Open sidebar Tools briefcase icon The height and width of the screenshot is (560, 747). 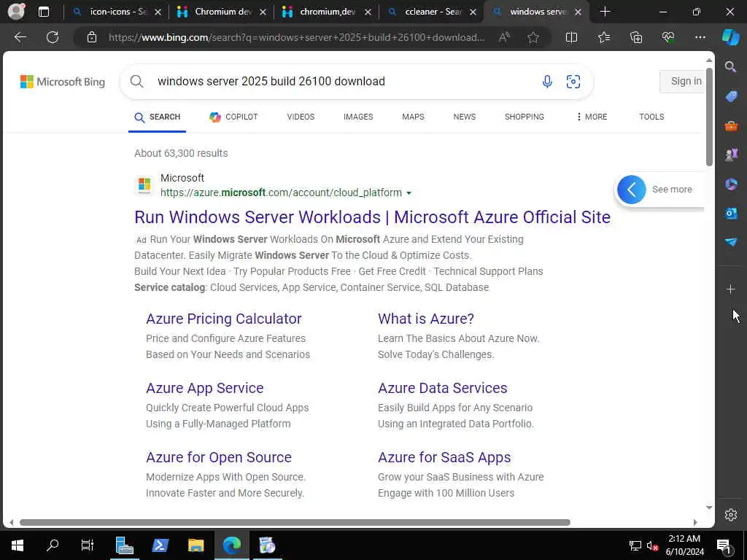731,125
